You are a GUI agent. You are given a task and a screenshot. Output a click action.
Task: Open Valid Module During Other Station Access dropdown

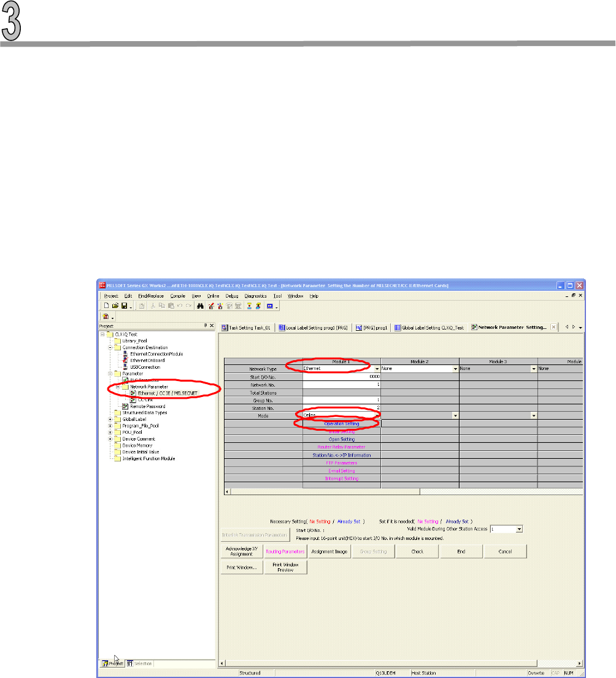pyautogui.click(x=520, y=530)
